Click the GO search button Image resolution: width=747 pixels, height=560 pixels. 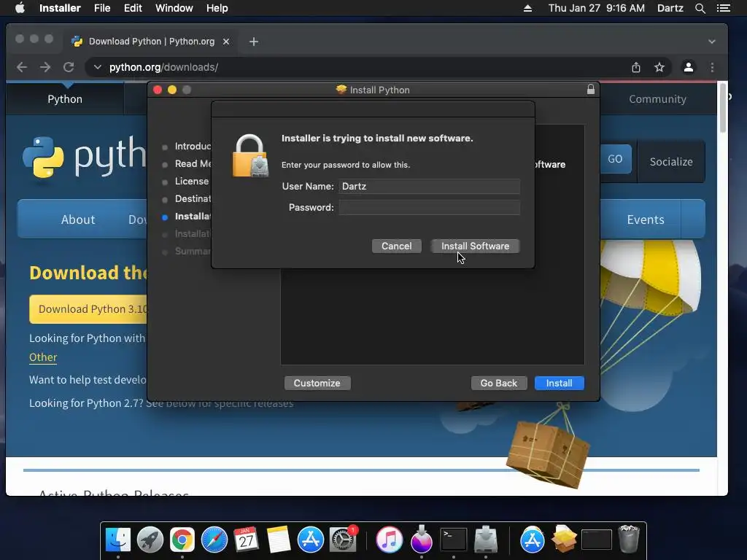click(615, 159)
